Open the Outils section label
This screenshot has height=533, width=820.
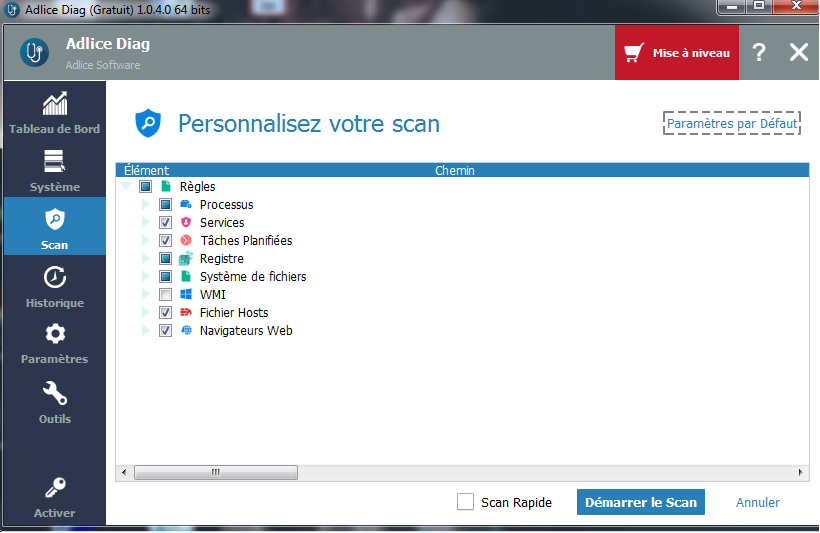pyautogui.click(x=55, y=419)
